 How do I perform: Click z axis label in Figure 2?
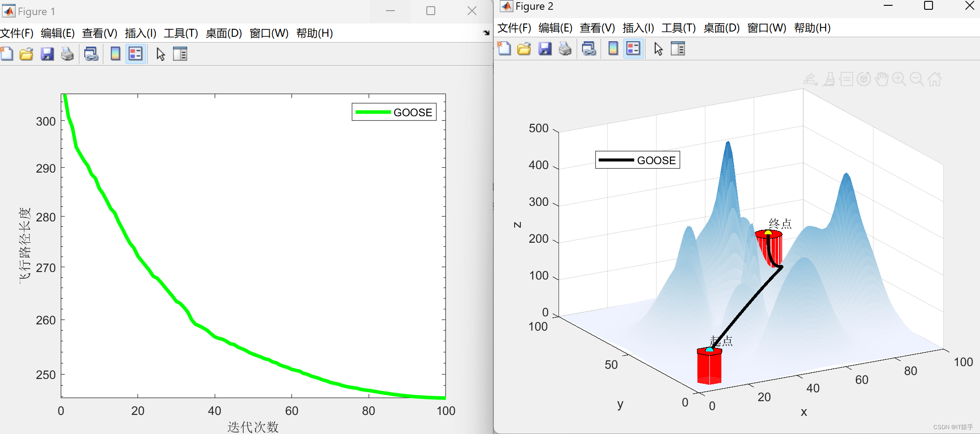click(x=517, y=225)
